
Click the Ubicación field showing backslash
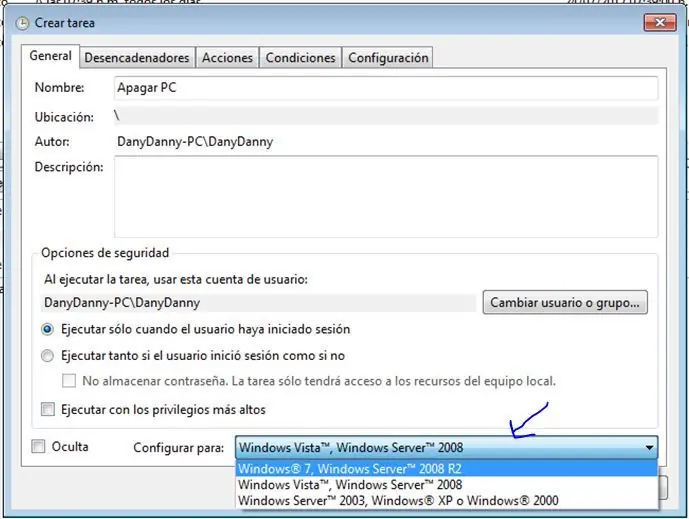[386, 116]
